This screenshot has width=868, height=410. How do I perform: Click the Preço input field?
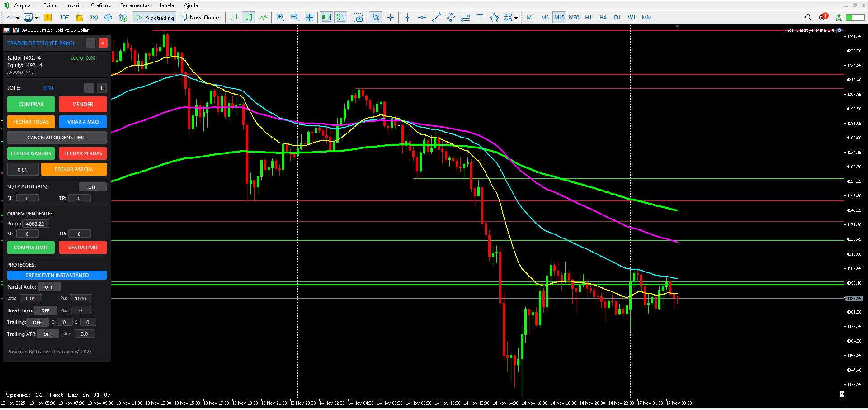point(35,224)
